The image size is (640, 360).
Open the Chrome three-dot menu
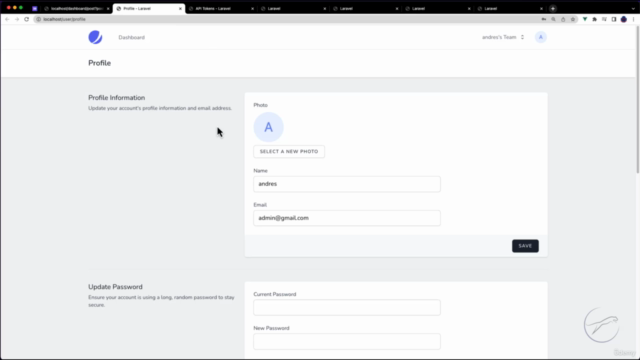coord(633,19)
